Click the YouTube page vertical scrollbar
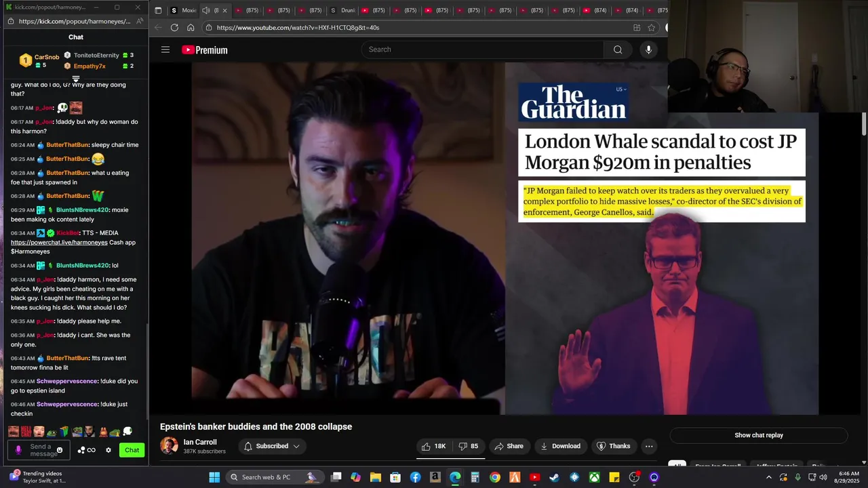Image resolution: width=868 pixels, height=488 pixels. tap(864, 123)
